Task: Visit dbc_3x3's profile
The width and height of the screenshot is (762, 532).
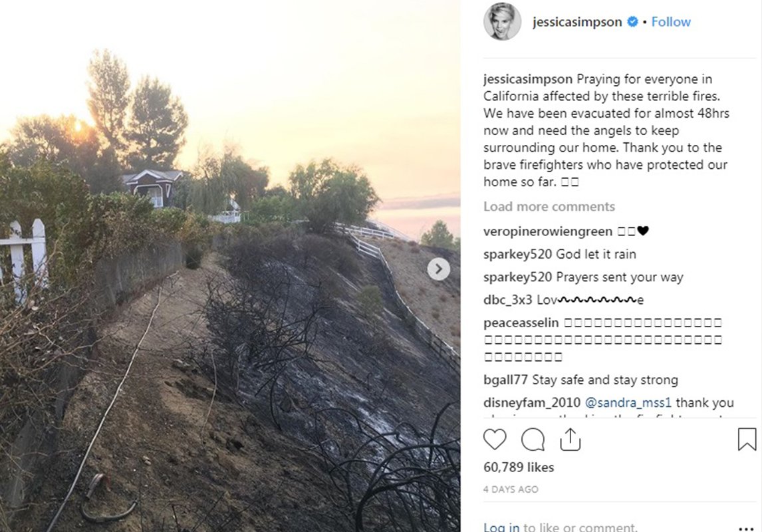Action: 508,300
